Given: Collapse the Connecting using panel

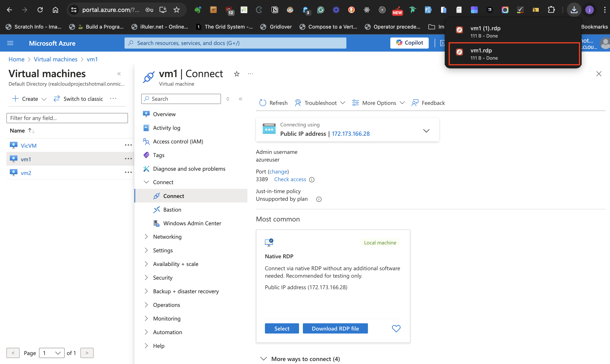Looking at the screenshot, I should click(x=426, y=130).
